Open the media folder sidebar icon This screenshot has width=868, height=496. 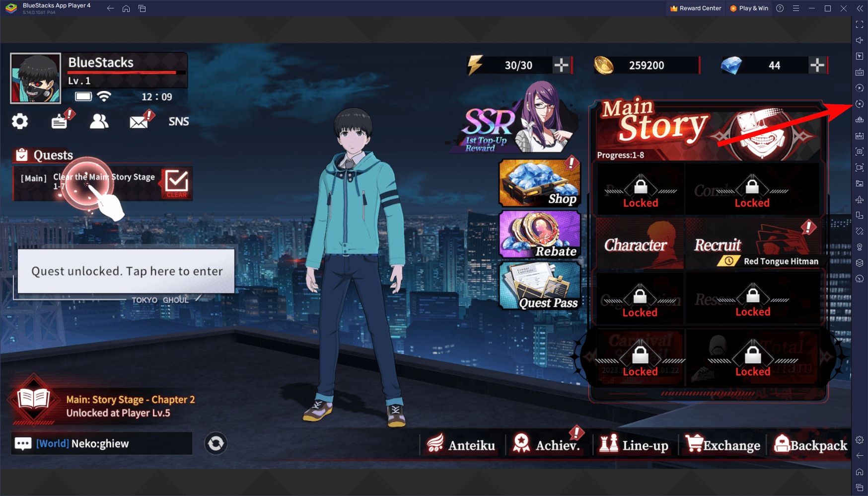coord(860,183)
